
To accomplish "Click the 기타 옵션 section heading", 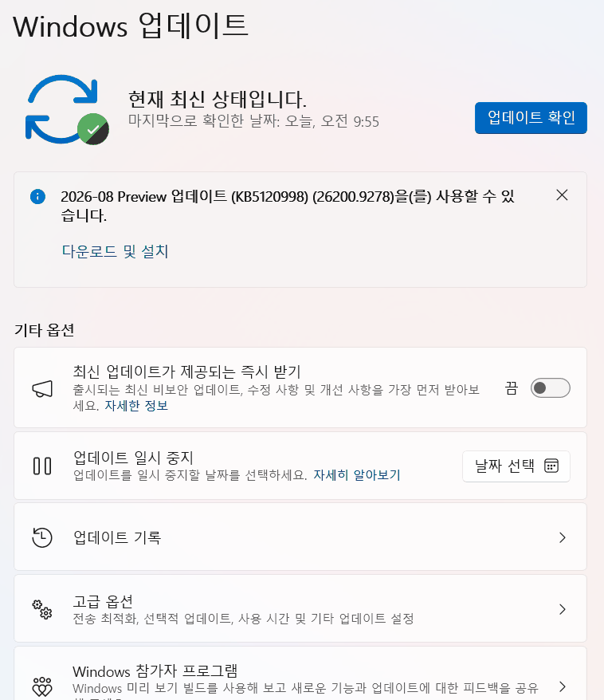I will [x=44, y=330].
